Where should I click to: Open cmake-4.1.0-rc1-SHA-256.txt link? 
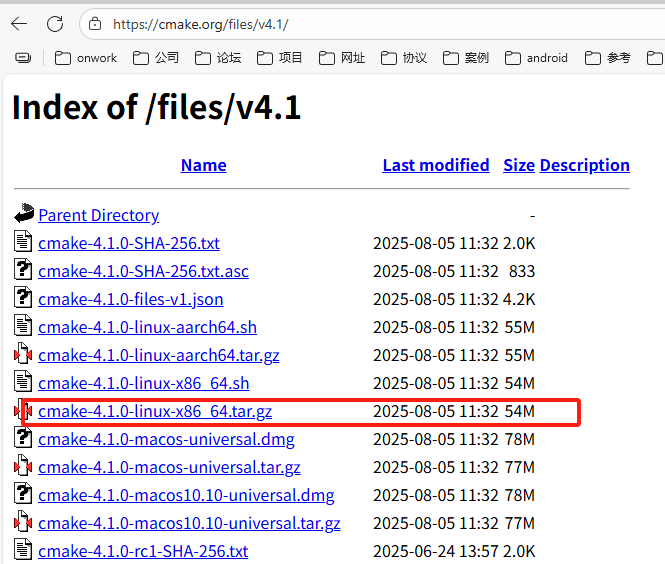[143, 551]
